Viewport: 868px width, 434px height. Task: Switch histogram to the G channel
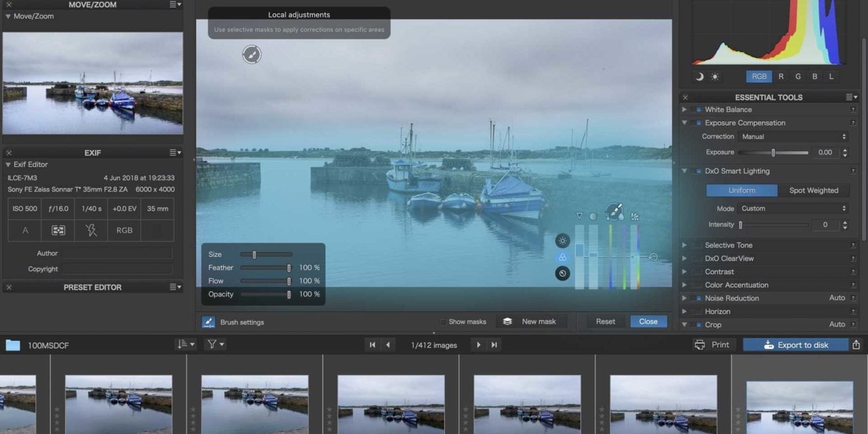(798, 77)
